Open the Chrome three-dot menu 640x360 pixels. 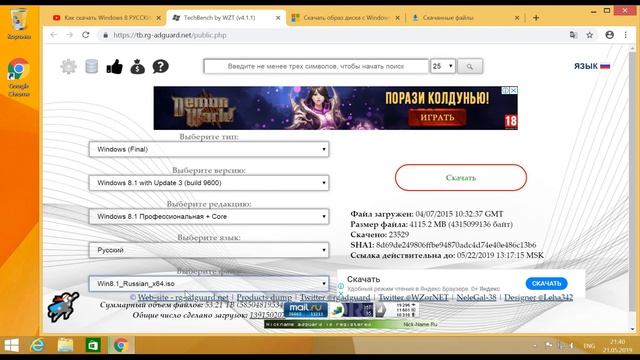(x=625, y=35)
